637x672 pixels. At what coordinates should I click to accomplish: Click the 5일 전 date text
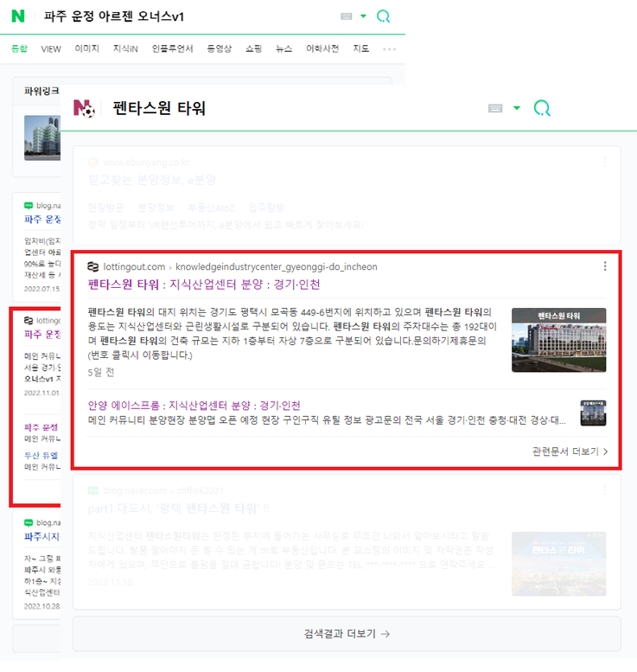click(x=101, y=372)
